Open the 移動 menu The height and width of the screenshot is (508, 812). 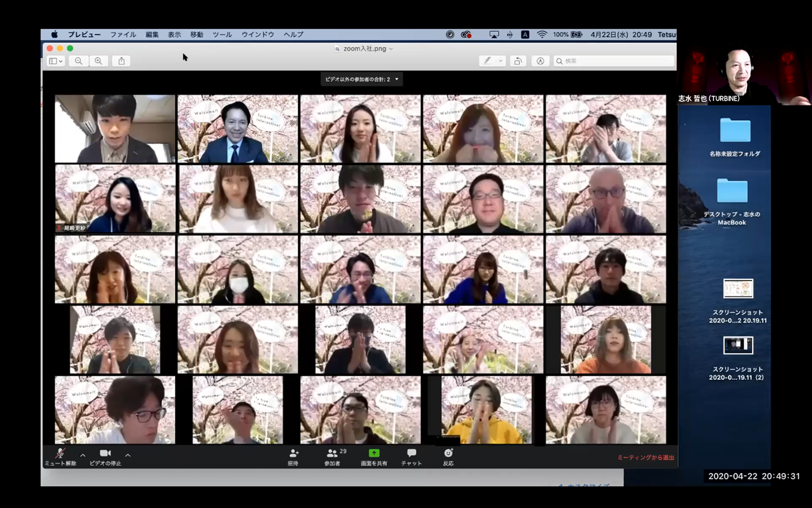point(197,34)
